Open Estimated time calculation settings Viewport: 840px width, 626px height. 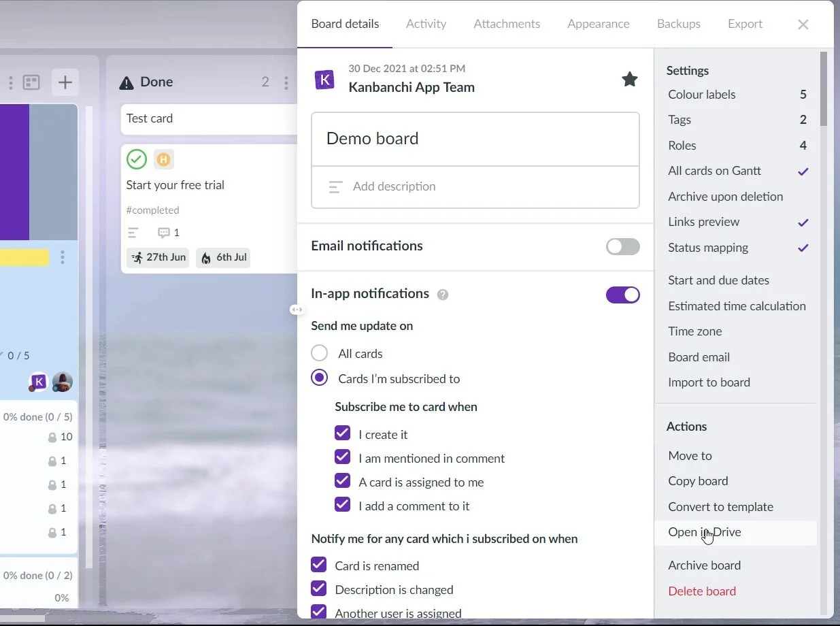737,306
